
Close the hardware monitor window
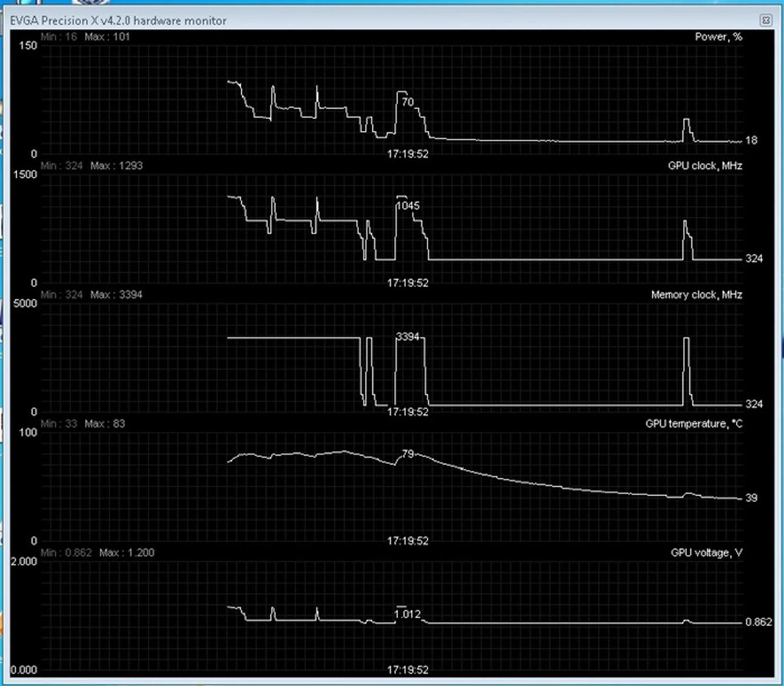click(766, 20)
